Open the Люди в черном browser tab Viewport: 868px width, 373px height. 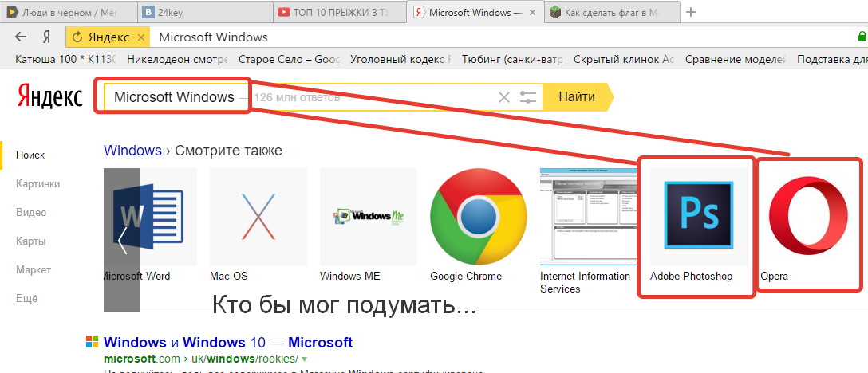click(66, 12)
